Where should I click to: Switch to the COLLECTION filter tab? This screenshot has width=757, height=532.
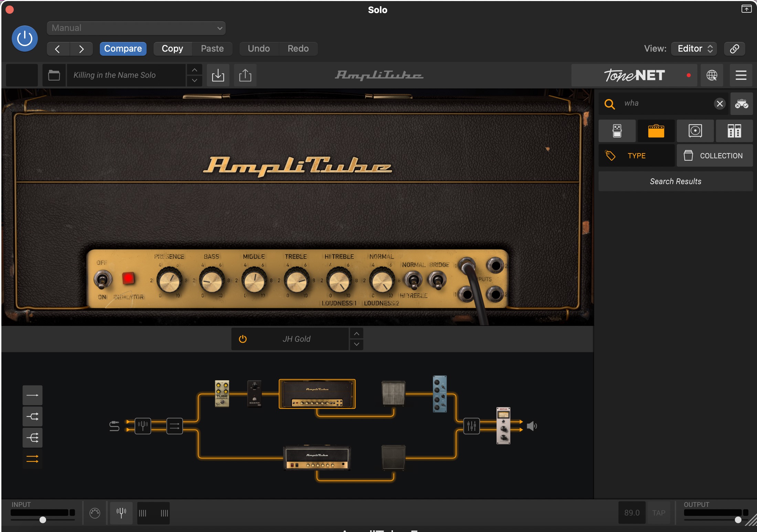(x=715, y=156)
